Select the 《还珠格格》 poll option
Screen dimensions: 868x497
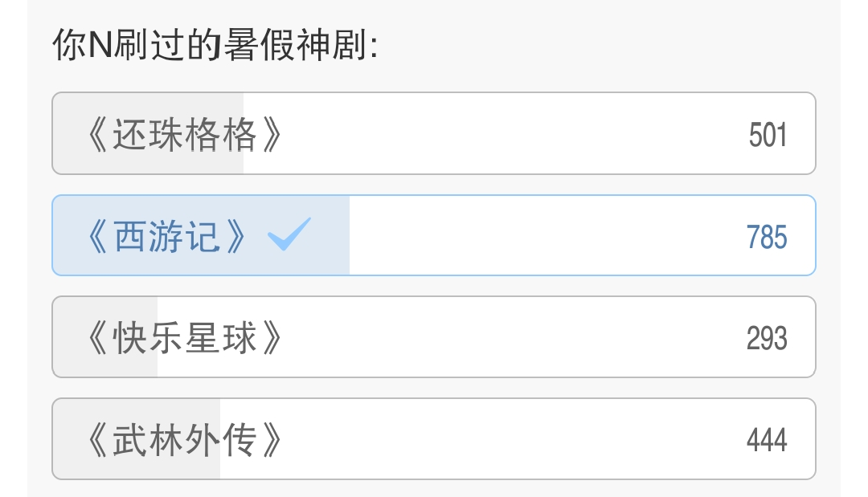tap(185, 135)
